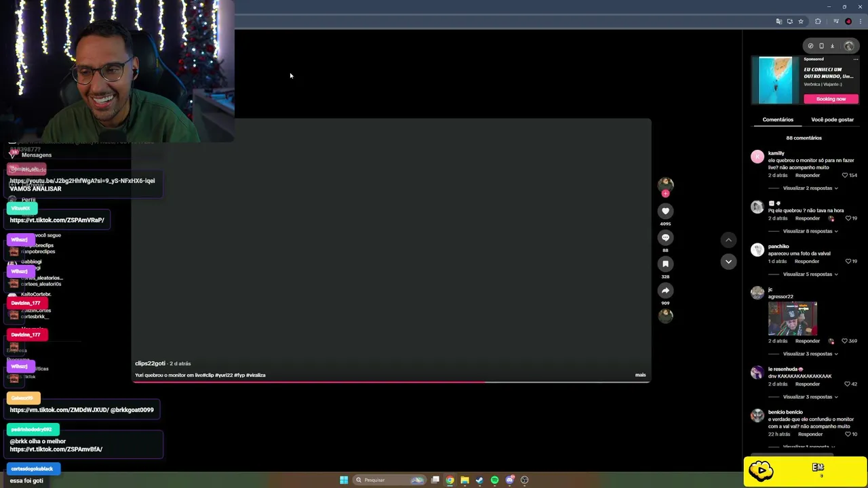This screenshot has width=868, height=488.
Task: Like the 'apareceu uma foto da valval' comment
Action: (x=848, y=262)
